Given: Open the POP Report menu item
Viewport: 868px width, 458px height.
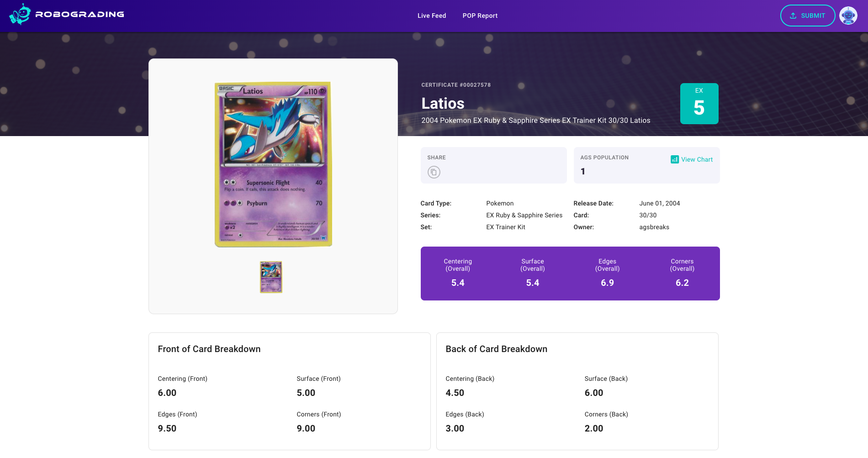Looking at the screenshot, I should 480,16.
